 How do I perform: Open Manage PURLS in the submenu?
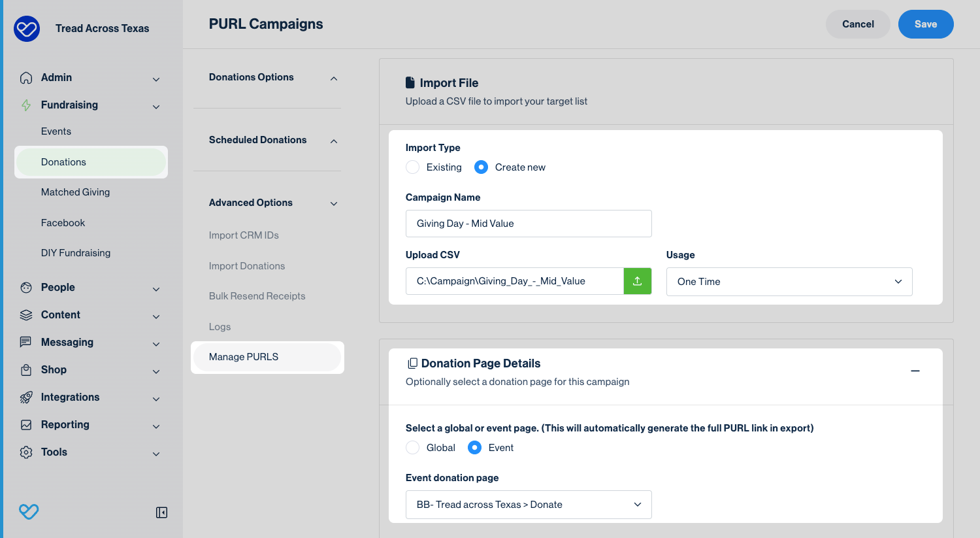pos(244,357)
